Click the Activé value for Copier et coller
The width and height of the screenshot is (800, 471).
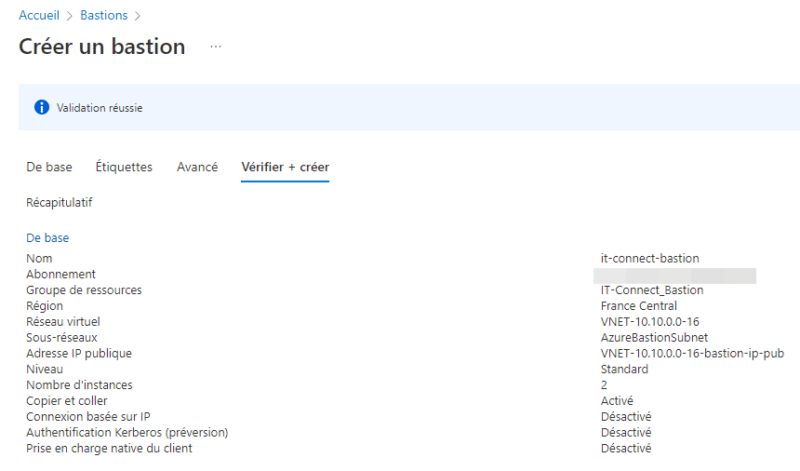pos(617,401)
